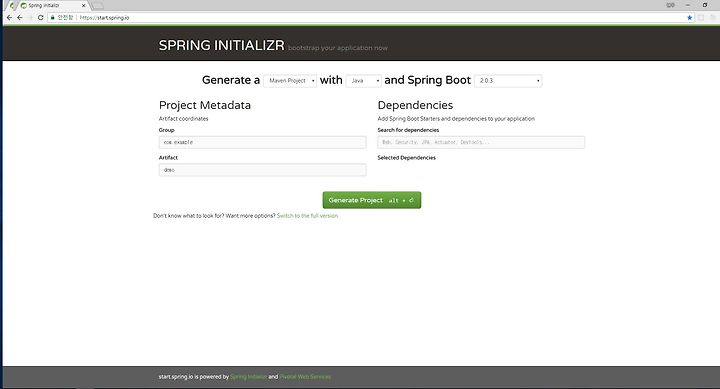Close the Spring Initializr tab

pyautogui.click(x=84, y=6)
